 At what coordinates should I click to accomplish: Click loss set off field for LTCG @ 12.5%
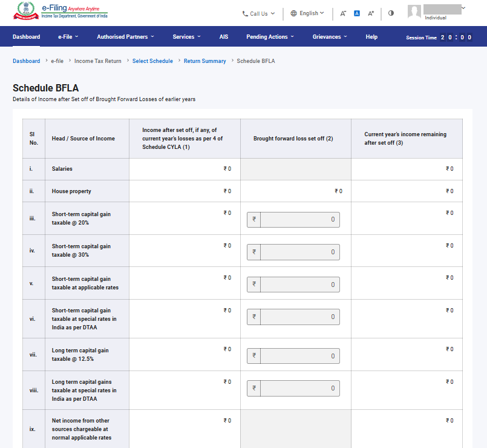point(293,356)
